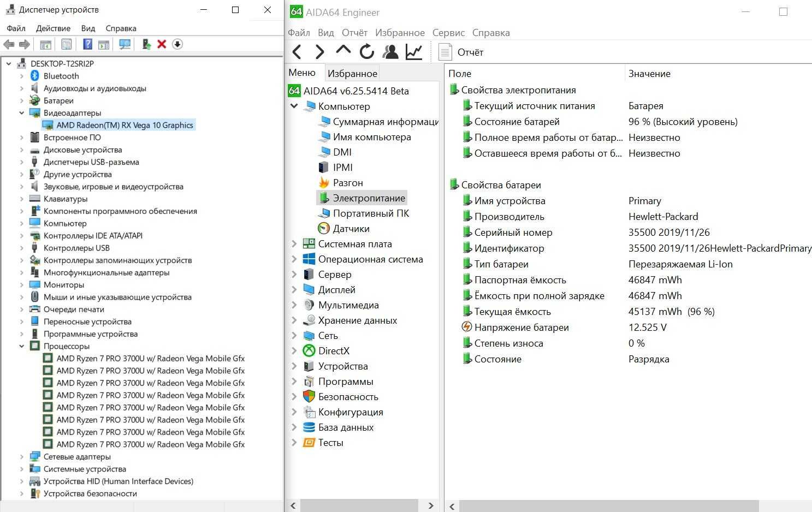Expand the Сетевые адаптеры node
This screenshot has width=812, height=512.
click(x=22, y=457)
